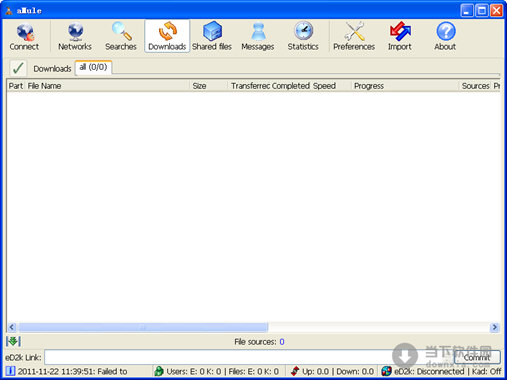Toggle the green checkmark button beside Downloads

click(x=18, y=68)
